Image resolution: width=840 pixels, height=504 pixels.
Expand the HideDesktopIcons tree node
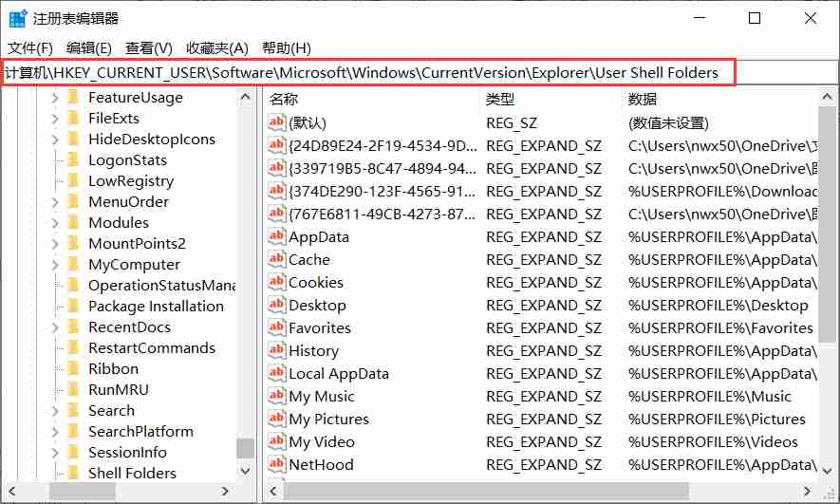[55, 140]
